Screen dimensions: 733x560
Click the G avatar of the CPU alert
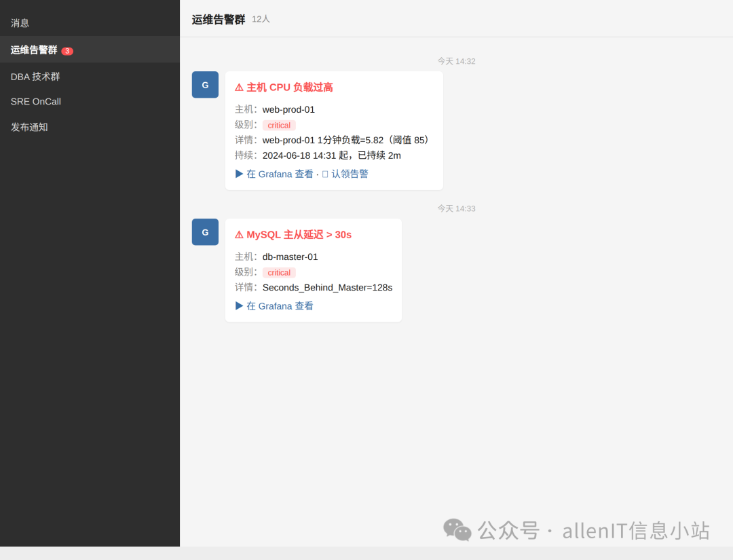(205, 85)
